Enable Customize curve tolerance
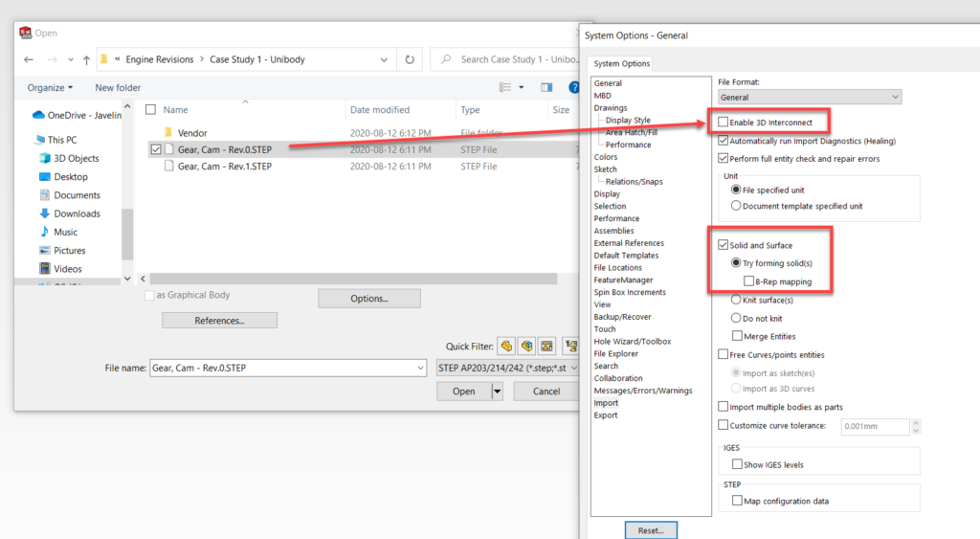980x539 pixels. 724,425
